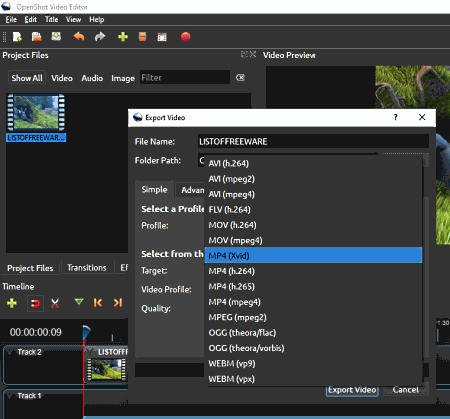Choose AVI (mpeg2) target format
450x419 pixels.
point(313,179)
